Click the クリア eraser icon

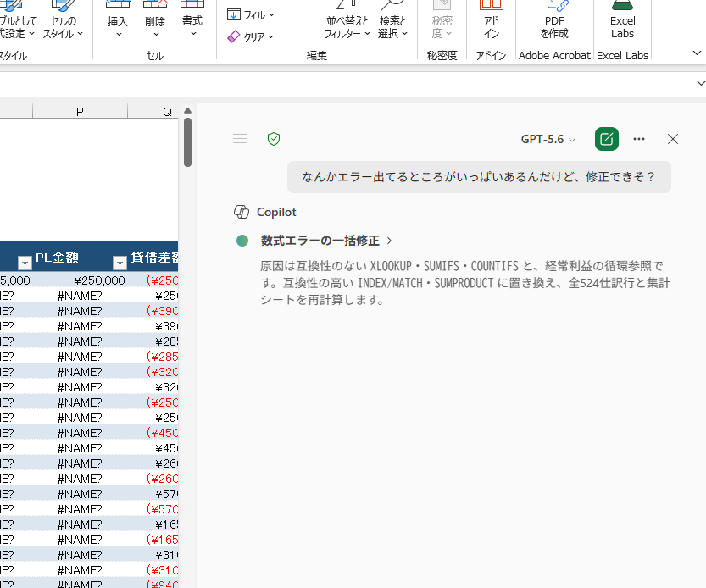233,36
